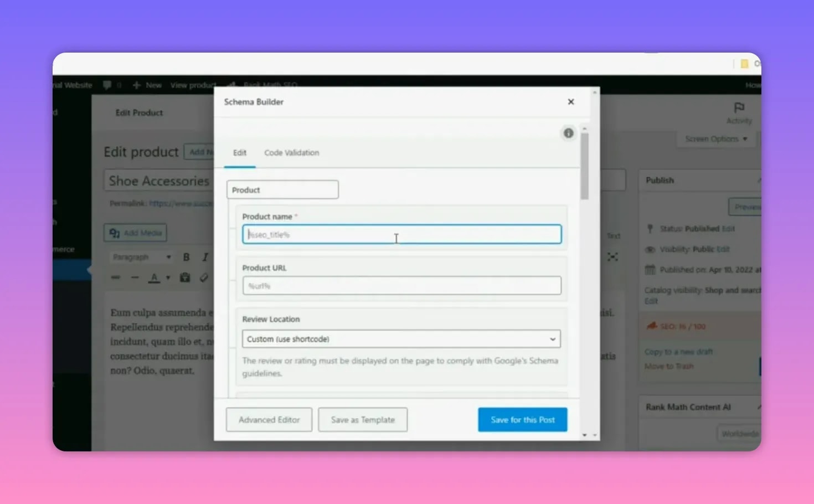Insert a horizontal line using the toolbar icon

tap(135, 277)
